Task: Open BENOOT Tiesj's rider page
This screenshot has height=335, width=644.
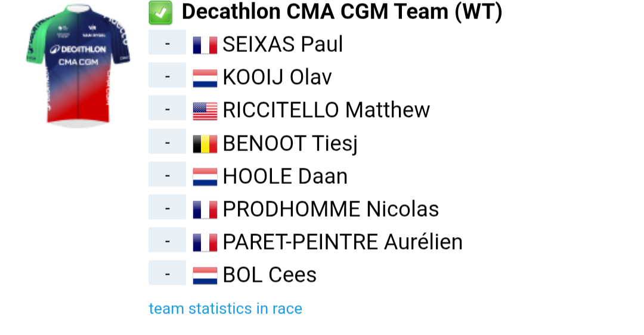Action: coord(290,143)
